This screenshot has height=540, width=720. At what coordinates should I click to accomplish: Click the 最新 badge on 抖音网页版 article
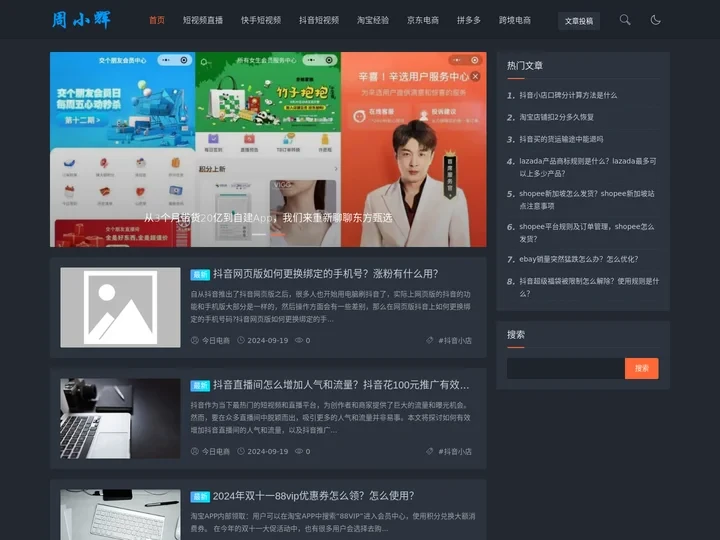tap(200, 275)
